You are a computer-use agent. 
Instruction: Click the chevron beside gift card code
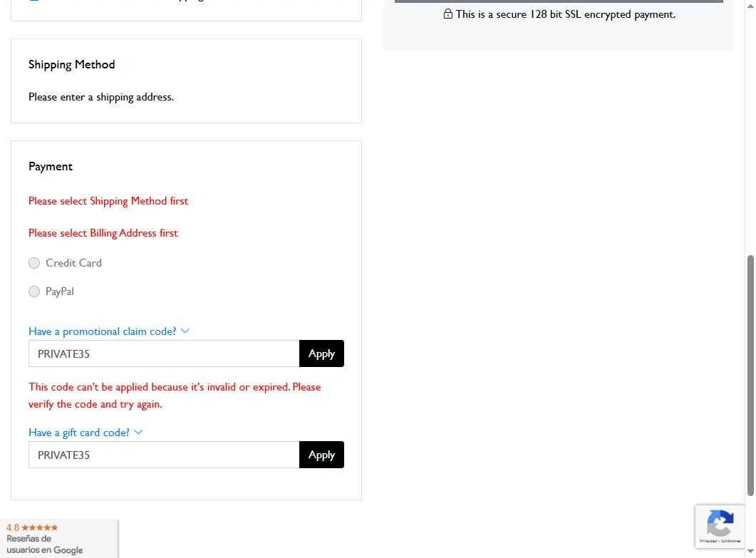(138, 432)
